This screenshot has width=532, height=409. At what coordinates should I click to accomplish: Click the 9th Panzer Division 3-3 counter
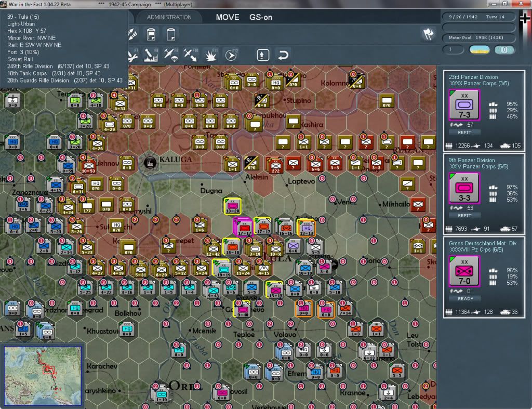(464, 188)
